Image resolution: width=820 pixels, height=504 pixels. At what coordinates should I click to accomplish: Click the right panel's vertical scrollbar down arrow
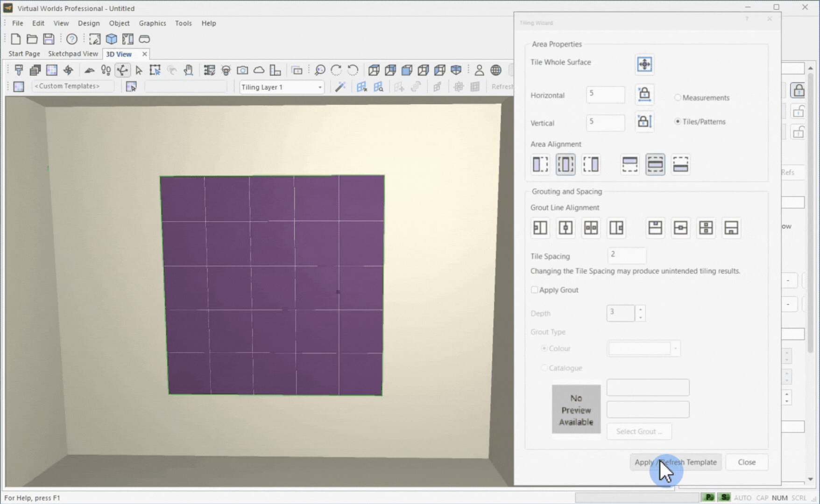point(810,479)
